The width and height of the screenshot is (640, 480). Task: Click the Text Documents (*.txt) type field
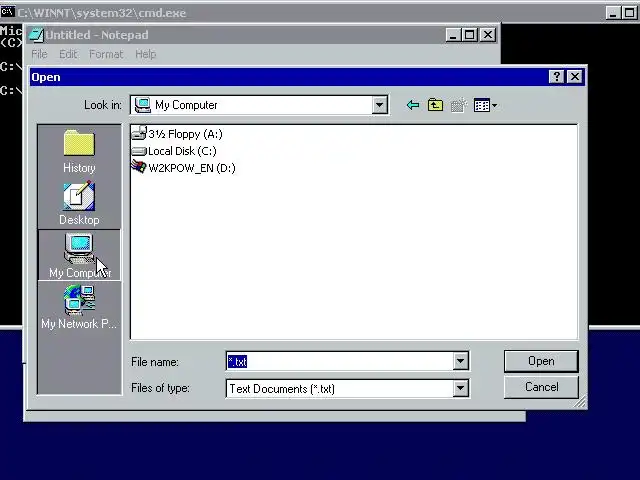tap(340, 388)
